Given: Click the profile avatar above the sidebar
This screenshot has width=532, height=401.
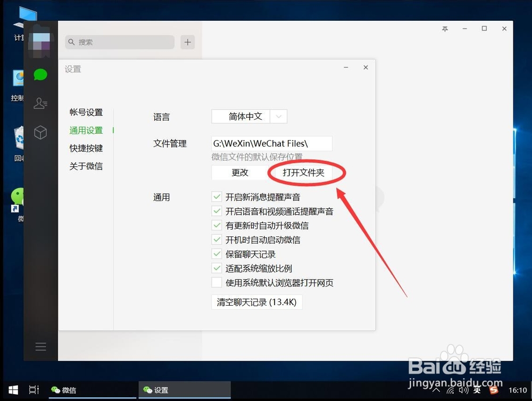Looking at the screenshot, I should pyautogui.click(x=40, y=40).
